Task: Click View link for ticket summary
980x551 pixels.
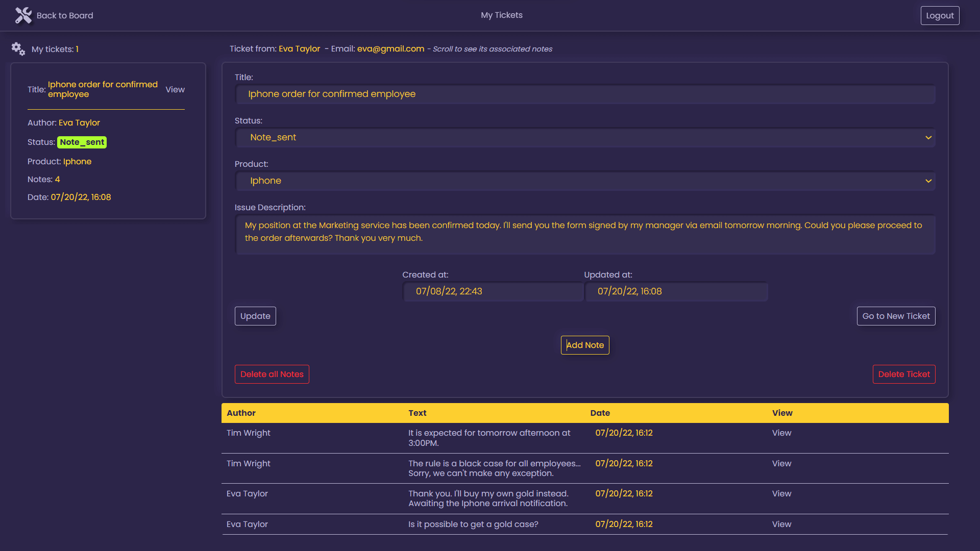Action: tap(175, 89)
